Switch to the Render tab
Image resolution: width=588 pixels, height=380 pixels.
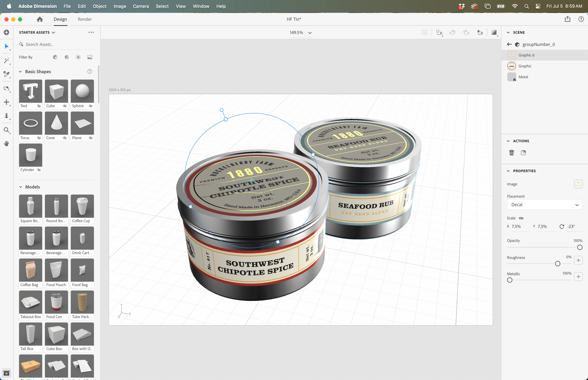coord(85,19)
